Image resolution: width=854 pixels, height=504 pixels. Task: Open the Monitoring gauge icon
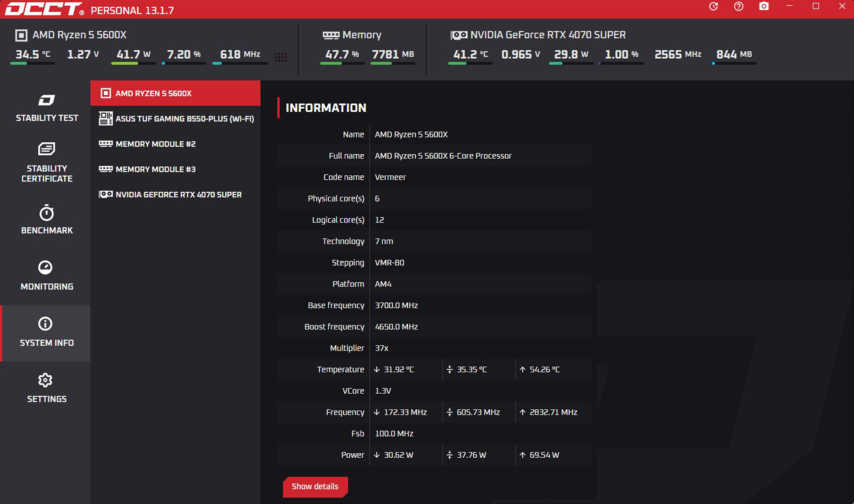45,267
